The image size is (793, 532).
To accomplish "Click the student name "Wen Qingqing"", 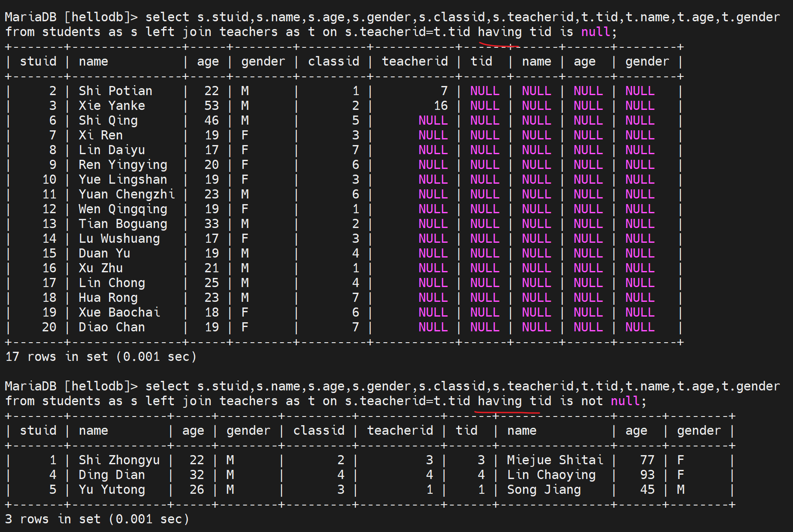I will tap(123, 209).
